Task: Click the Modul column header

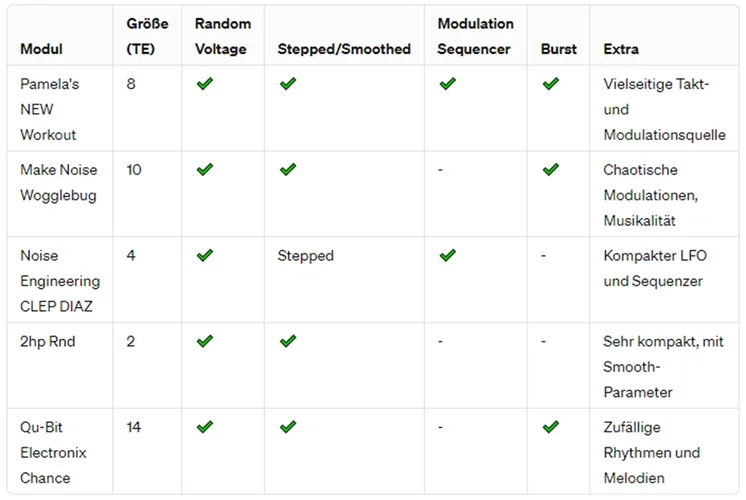Action: (x=40, y=49)
